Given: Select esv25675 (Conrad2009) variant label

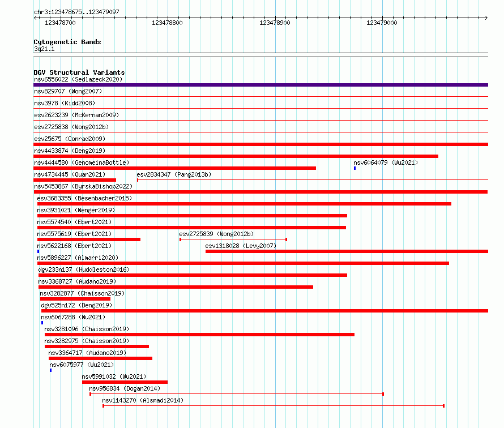Looking at the screenshot, I should click(70, 139).
